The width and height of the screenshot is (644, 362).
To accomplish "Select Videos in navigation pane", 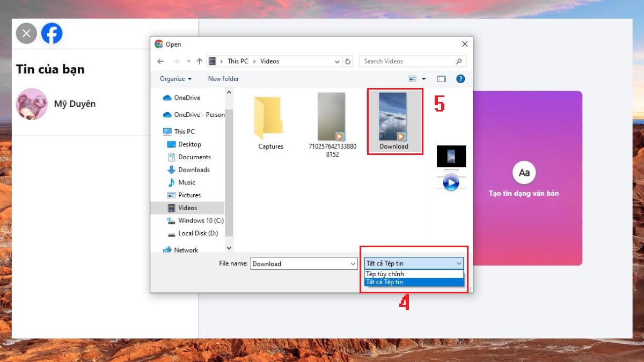I will (187, 208).
